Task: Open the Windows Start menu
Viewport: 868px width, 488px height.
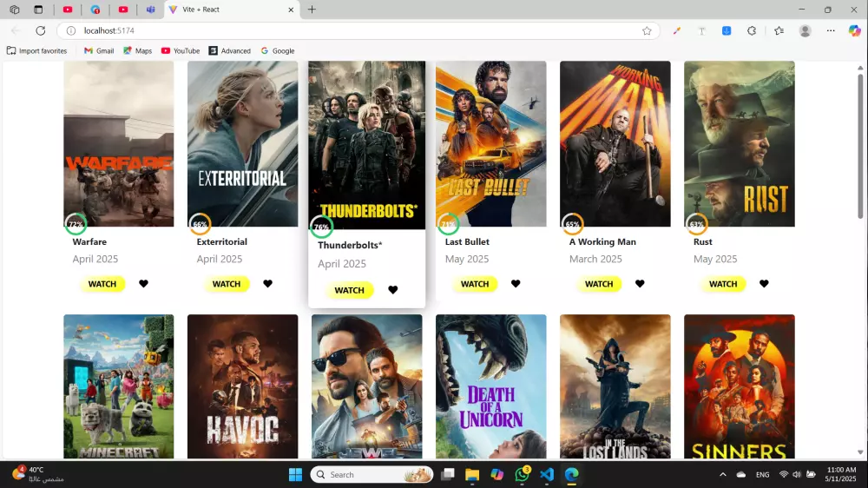Action: coord(296,475)
